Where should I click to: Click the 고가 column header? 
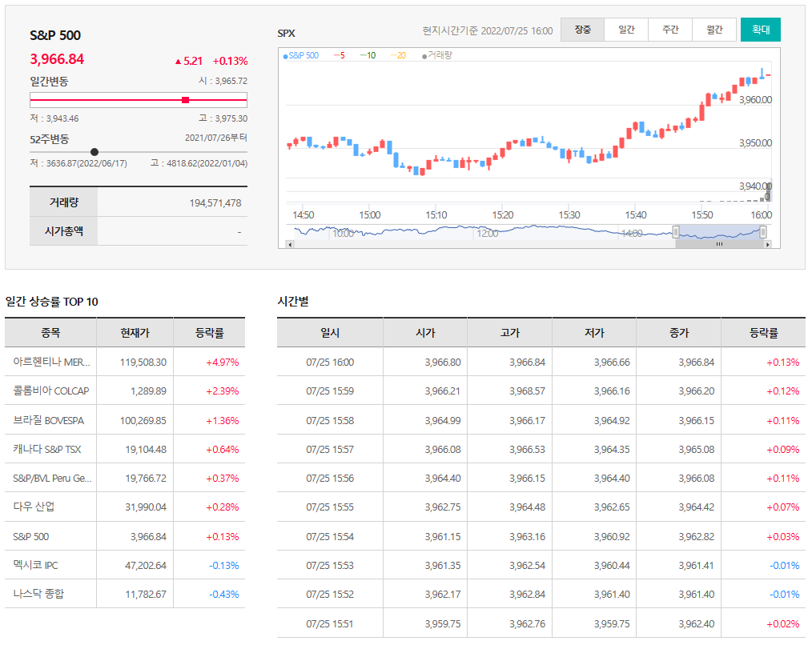[509, 333]
